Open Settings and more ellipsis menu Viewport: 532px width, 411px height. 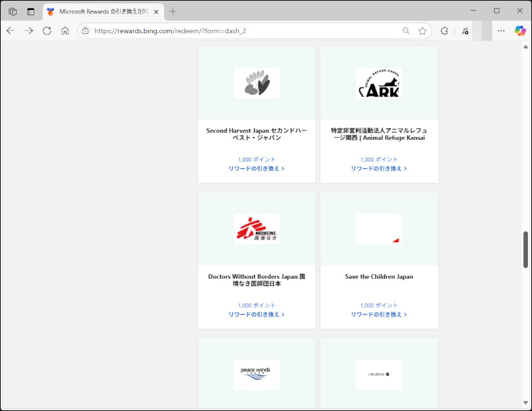[x=501, y=31]
